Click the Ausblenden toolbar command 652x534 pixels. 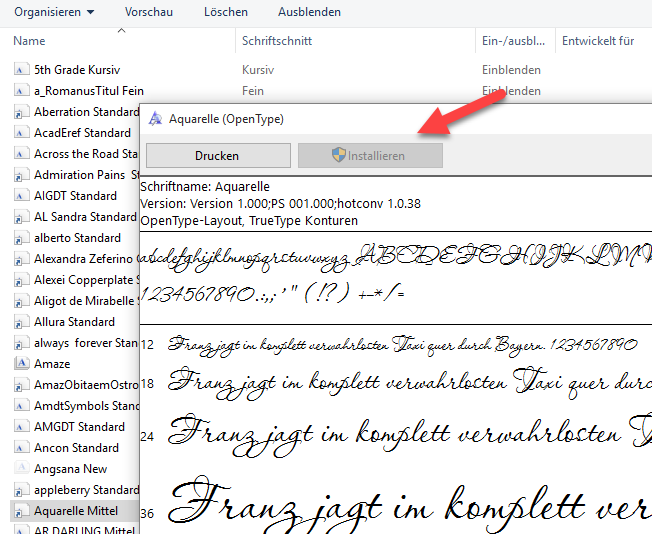click(311, 12)
